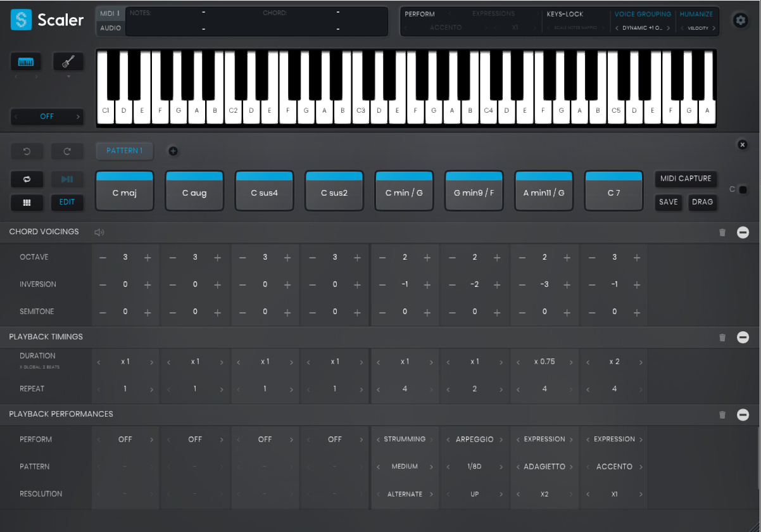
Task: Open the pad grid view icon
Action: pyautogui.click(x=27, y=203)
